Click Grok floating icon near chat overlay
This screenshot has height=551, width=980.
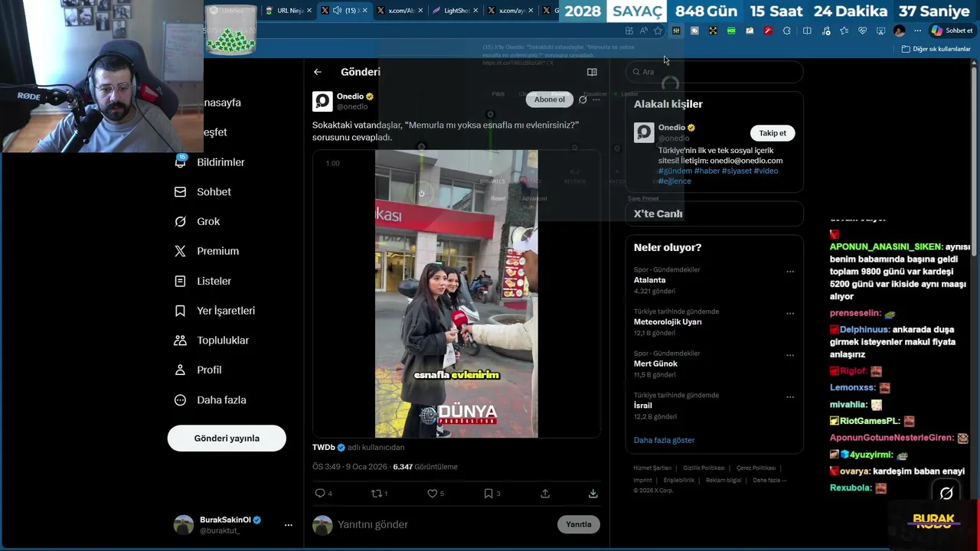point(946,494)
